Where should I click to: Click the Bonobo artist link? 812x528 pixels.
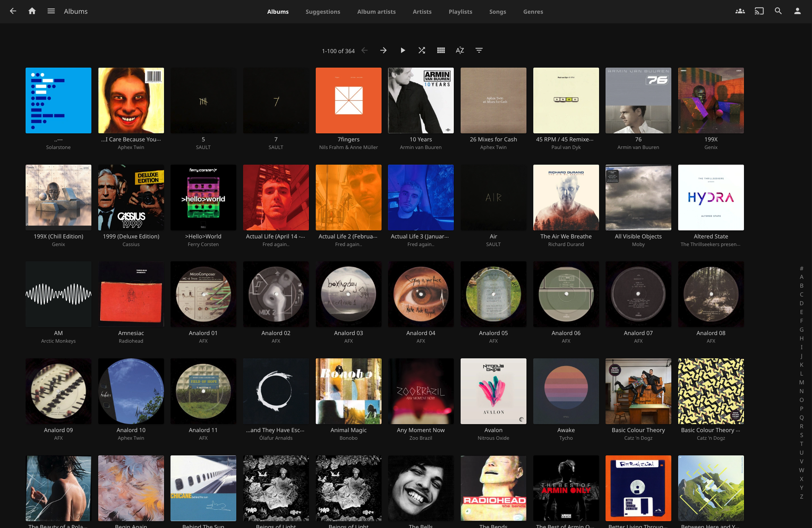349,438
